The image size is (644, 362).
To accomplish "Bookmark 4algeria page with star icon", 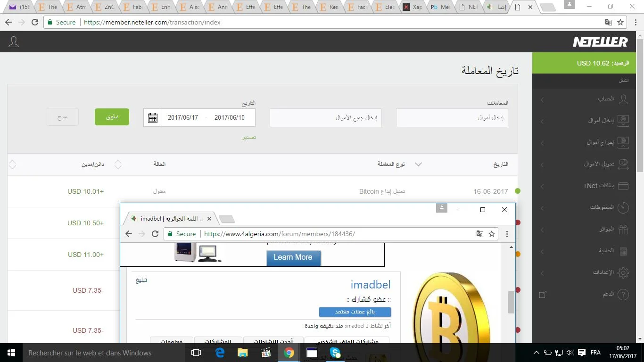I will coord(492,234).
